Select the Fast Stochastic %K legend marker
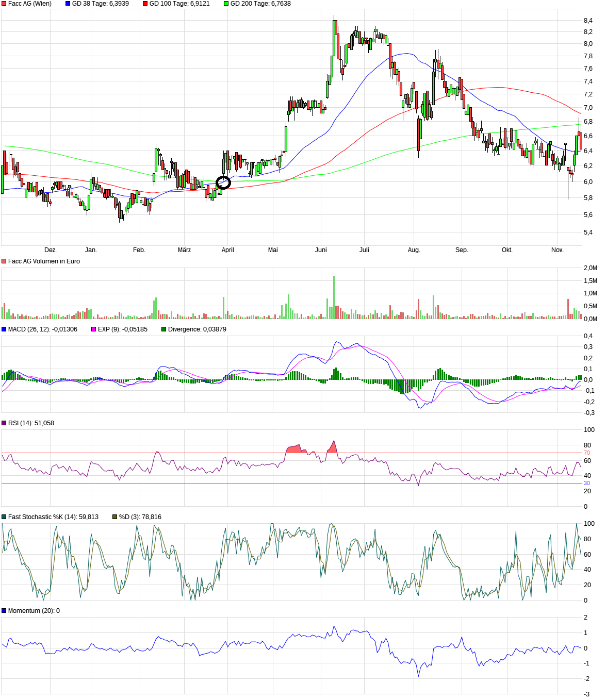The height and width of the screenshot is (700, 606). 4,517
